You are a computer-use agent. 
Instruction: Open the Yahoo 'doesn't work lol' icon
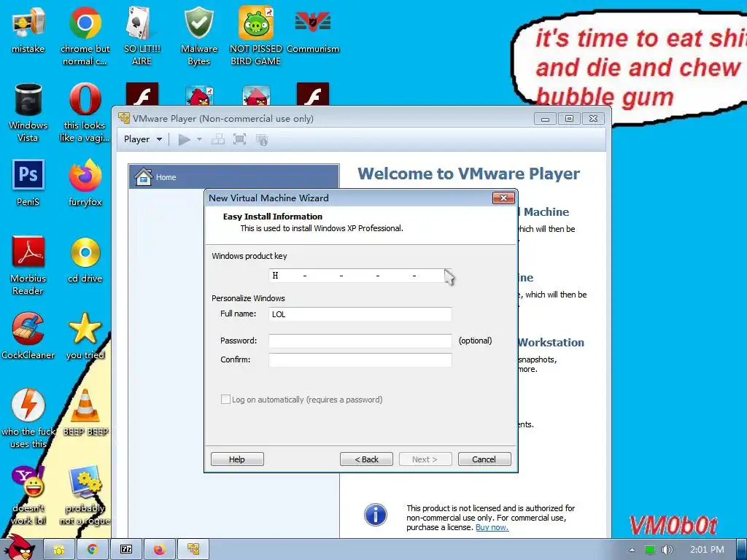(28, 495)
